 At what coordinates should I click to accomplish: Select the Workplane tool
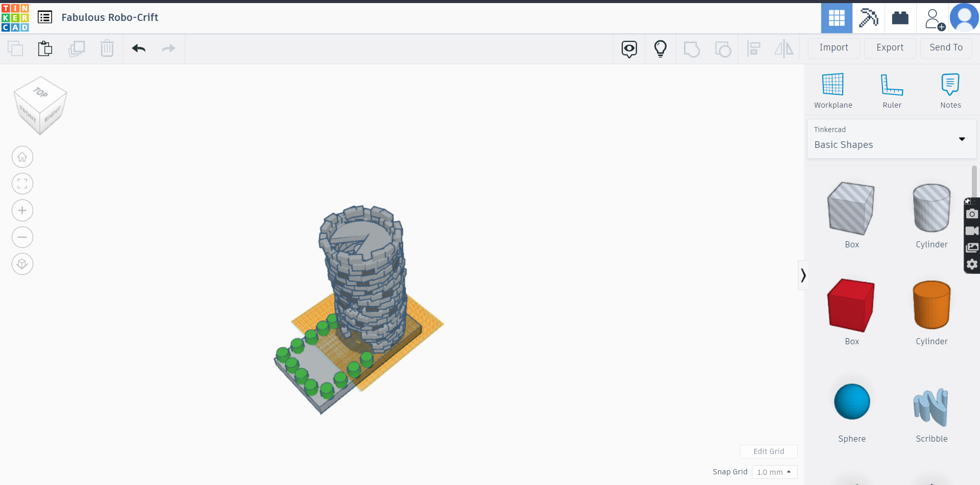pos(833,91)
